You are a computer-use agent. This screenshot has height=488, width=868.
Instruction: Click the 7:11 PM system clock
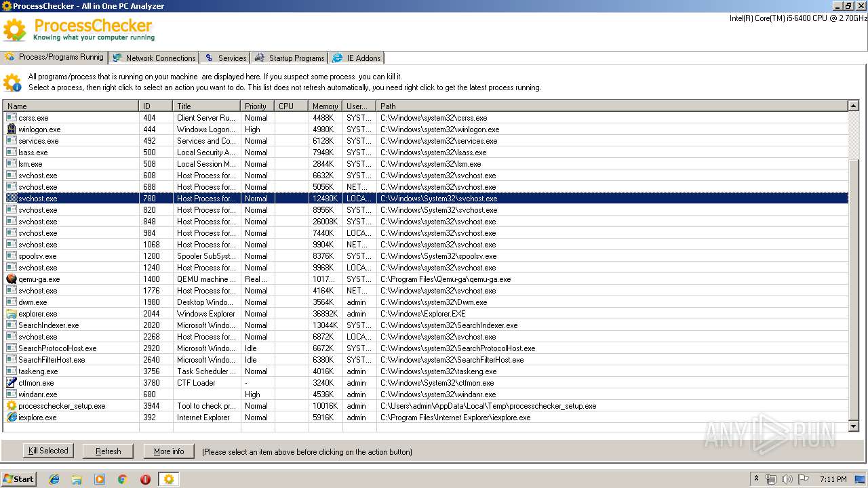(x=833, y=479)
